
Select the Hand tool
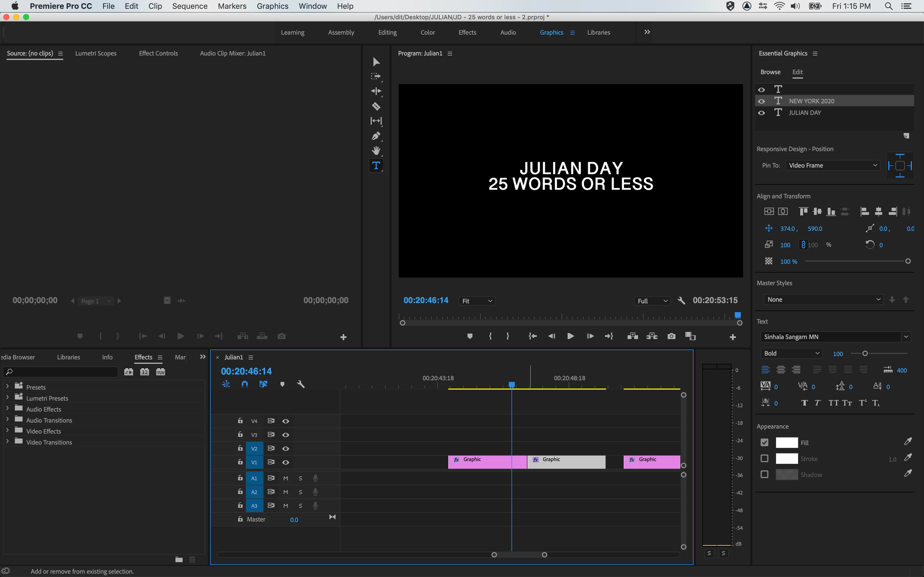coord(376,151)
